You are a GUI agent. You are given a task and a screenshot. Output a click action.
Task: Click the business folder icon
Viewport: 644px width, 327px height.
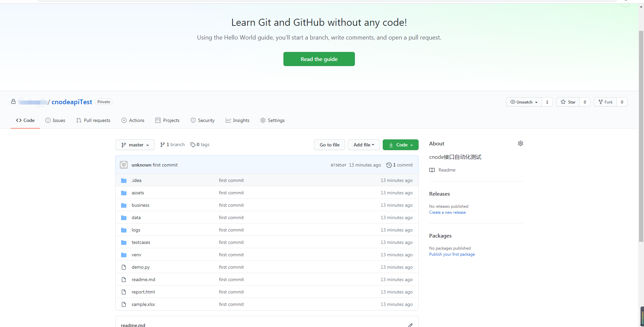(x=124, y=205)
